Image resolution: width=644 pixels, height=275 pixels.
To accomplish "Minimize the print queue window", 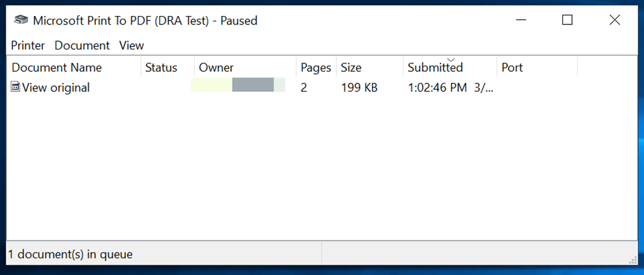I will pyautogui.click(x=519, y=21).
